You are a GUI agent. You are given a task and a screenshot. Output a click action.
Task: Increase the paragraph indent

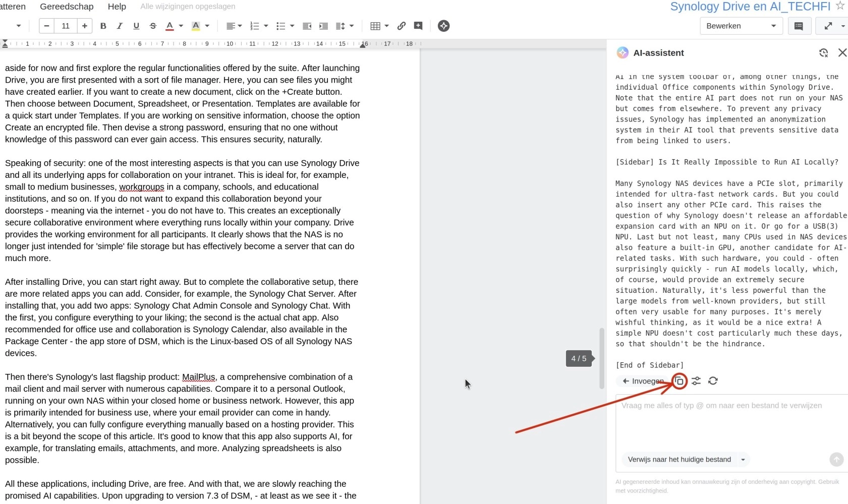point(324,26)
